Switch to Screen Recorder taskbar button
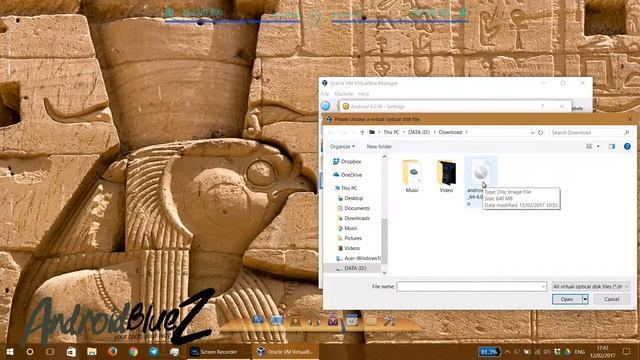640x360 pixels. coord(218,351)
